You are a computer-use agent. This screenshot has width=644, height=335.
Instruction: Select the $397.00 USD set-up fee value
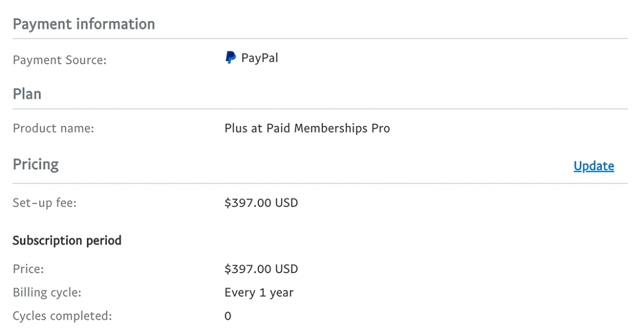point(261,202)
